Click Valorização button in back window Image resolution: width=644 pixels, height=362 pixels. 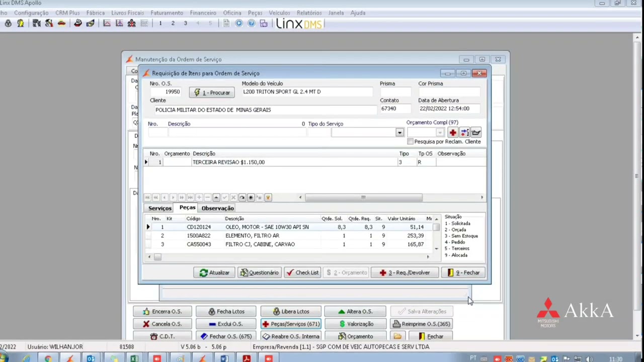coord(355,324)
